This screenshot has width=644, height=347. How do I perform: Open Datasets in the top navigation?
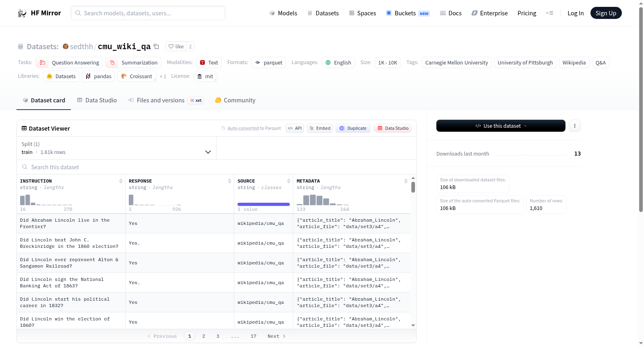pos(323,13)
